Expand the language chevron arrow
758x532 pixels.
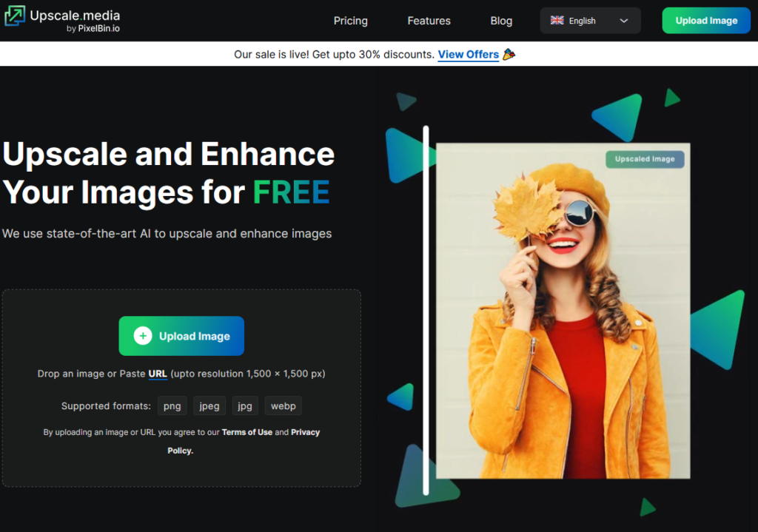point(623,21)
